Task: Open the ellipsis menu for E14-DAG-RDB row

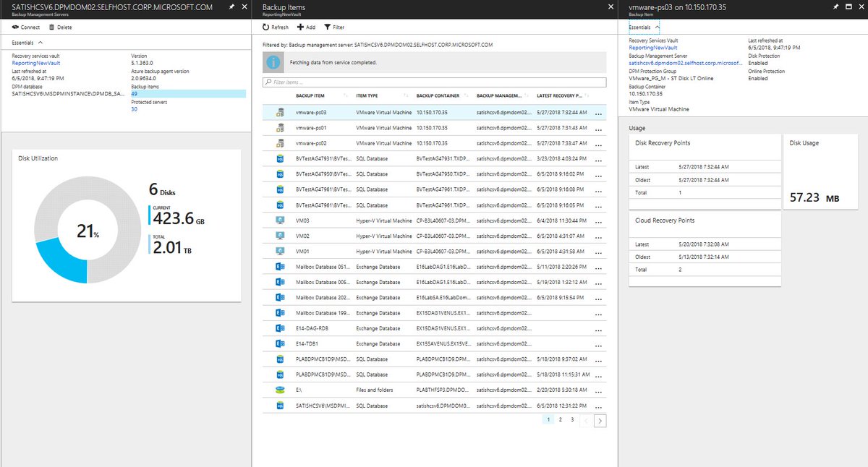Action: tap(598, 329)
